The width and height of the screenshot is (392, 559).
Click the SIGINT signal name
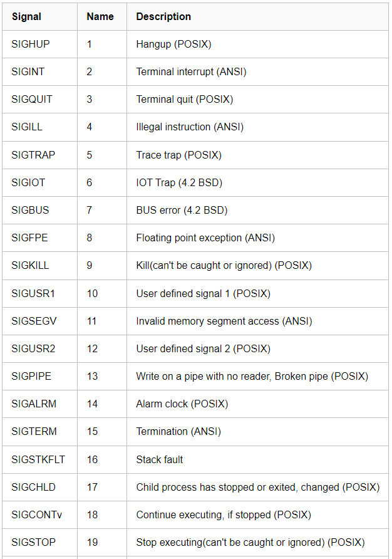pyautogui.click(x=28, y=72)
